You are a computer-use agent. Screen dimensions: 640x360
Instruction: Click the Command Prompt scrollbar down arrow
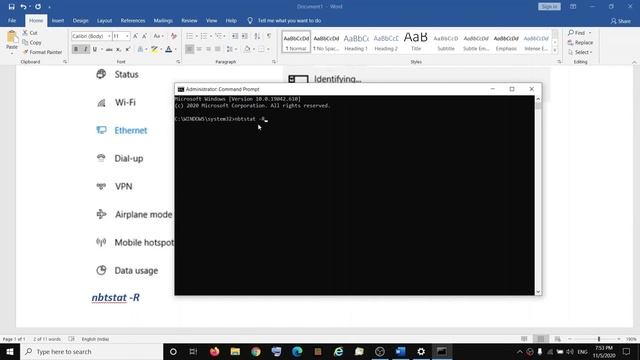538,291
